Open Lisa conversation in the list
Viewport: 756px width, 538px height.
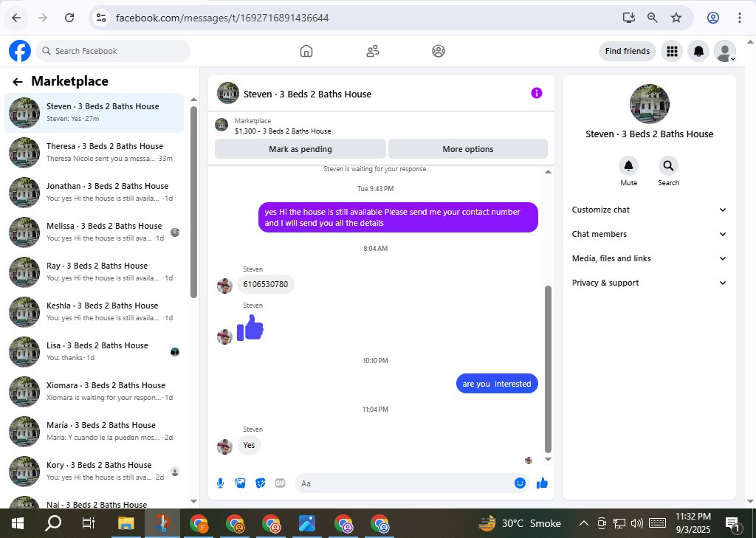click(94, 352)
